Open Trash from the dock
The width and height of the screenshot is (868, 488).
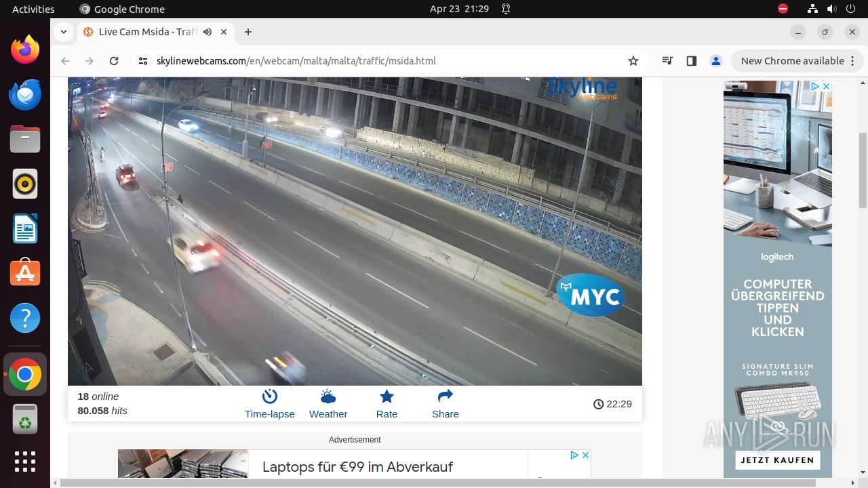pyautogui.click(x=25, y=419)
